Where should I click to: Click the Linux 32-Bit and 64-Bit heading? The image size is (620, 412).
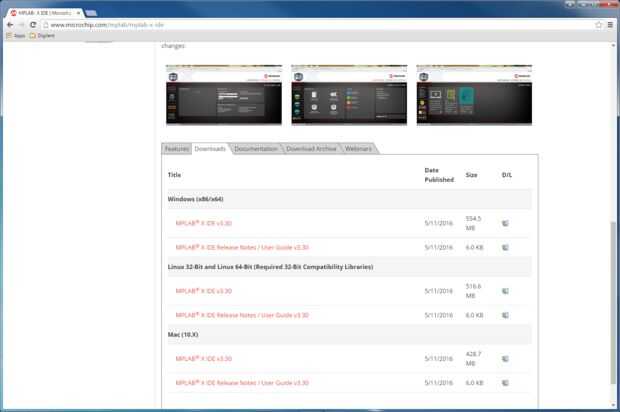pos(270,267)
